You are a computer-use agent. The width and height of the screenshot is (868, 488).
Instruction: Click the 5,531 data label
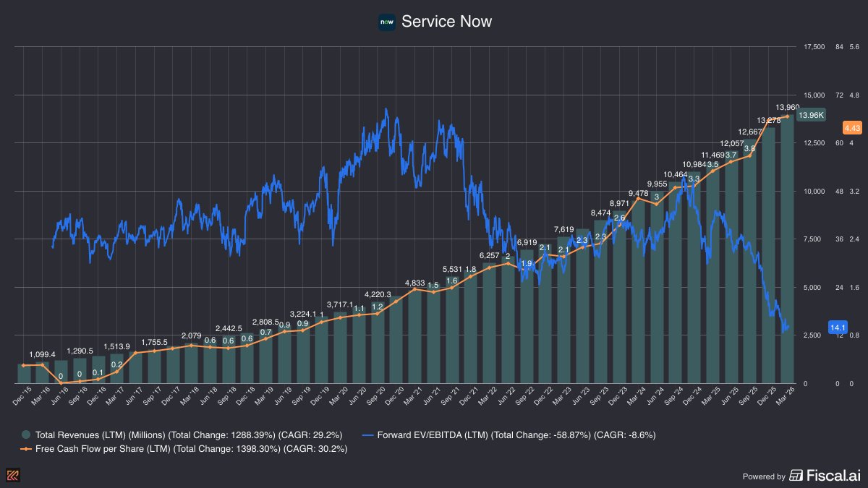coord(453,269)
